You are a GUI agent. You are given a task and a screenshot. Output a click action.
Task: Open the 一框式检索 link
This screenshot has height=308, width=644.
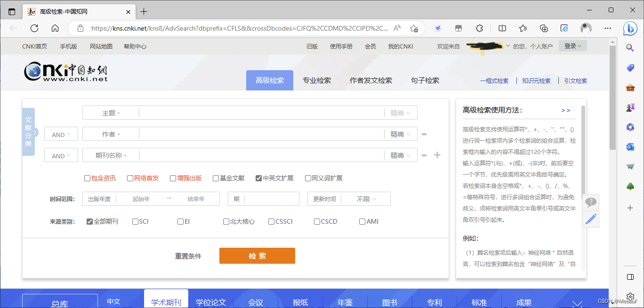(494, 81)
